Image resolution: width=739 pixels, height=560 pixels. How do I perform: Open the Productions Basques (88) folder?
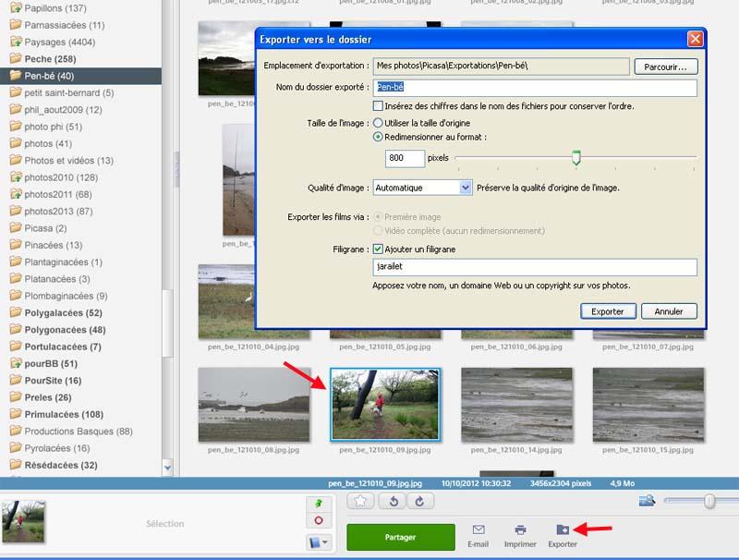[79, 432]
